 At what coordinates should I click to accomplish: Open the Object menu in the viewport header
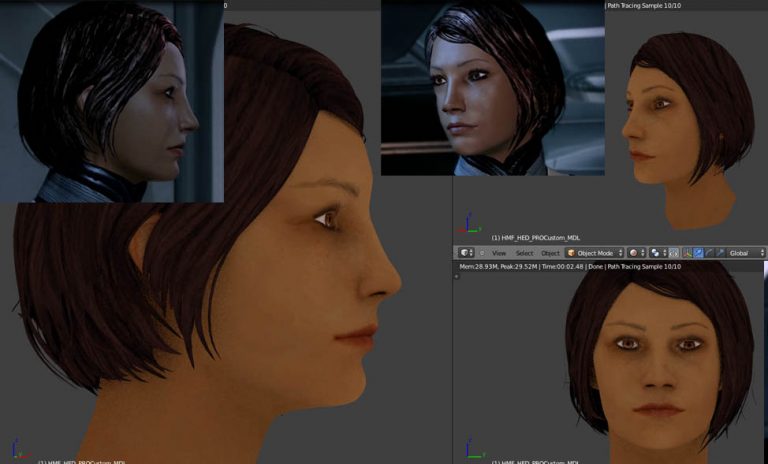550,253
